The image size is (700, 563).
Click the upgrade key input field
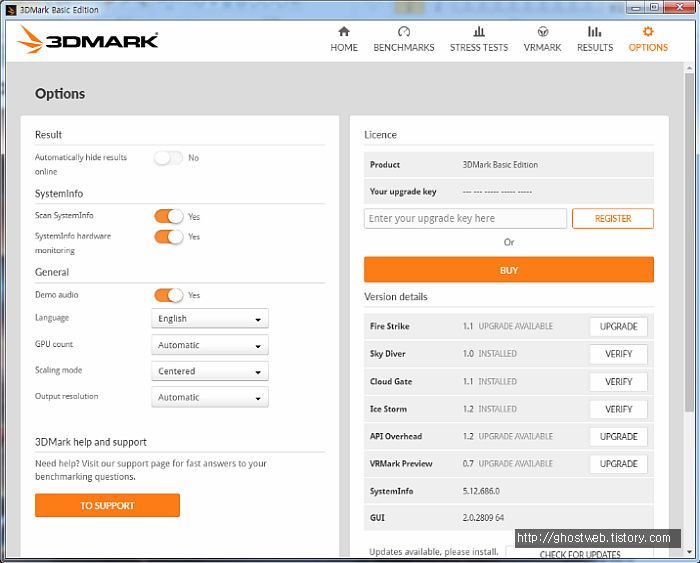tap(465, 218)
